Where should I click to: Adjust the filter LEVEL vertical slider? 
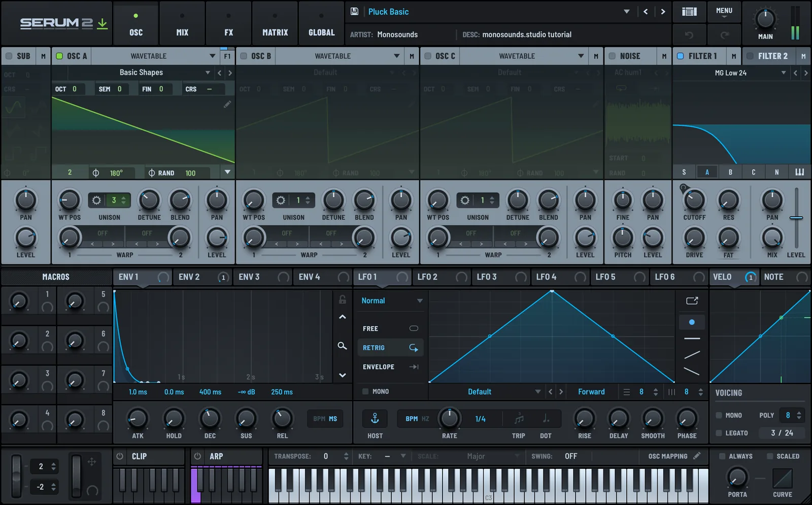point(796,218)
